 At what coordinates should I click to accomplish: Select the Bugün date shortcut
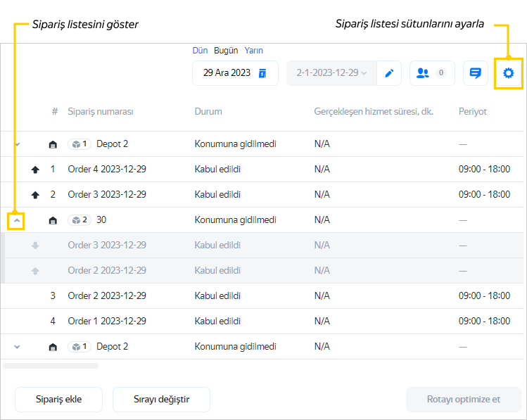pos(226,51)
